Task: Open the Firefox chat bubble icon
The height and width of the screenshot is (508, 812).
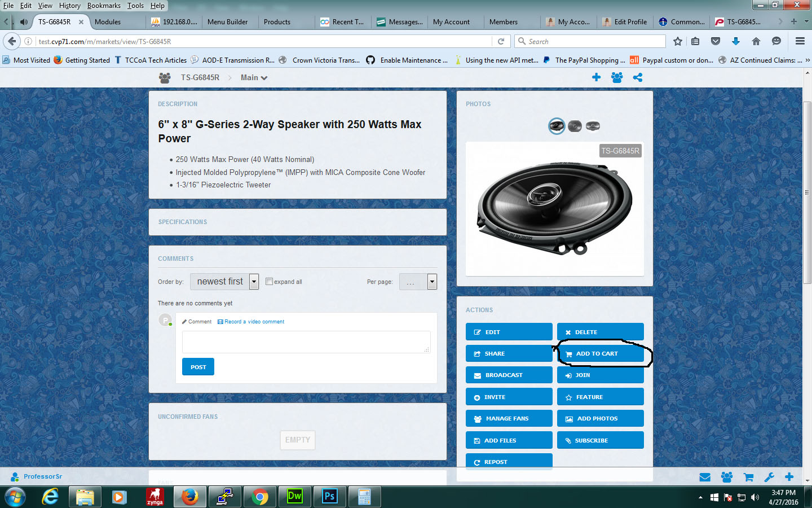Action: click(x=776, y=41)
